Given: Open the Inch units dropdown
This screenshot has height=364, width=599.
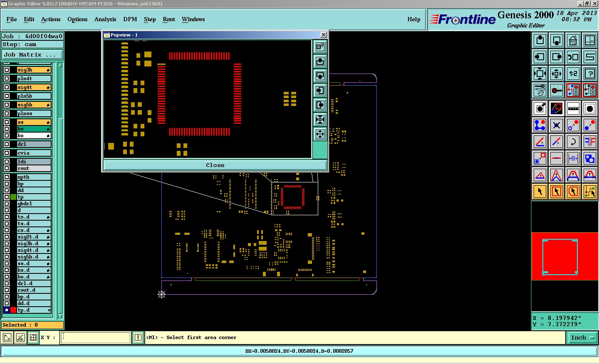Looking at the screenshot, I should tap(582, 337).
